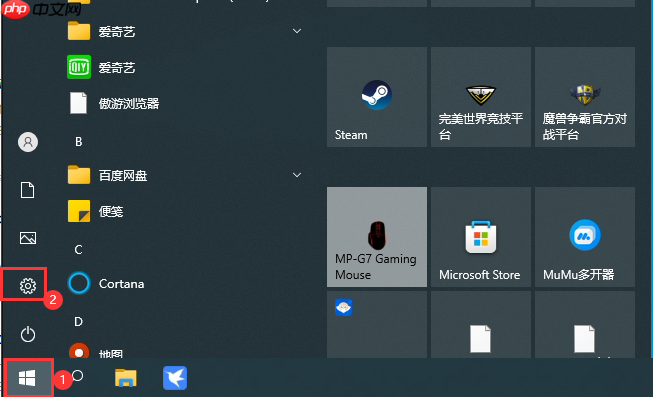This screenshot has height=397, width=653.
Task: Expand the 百度网盘 folder chevron
Action: (297, 175)
